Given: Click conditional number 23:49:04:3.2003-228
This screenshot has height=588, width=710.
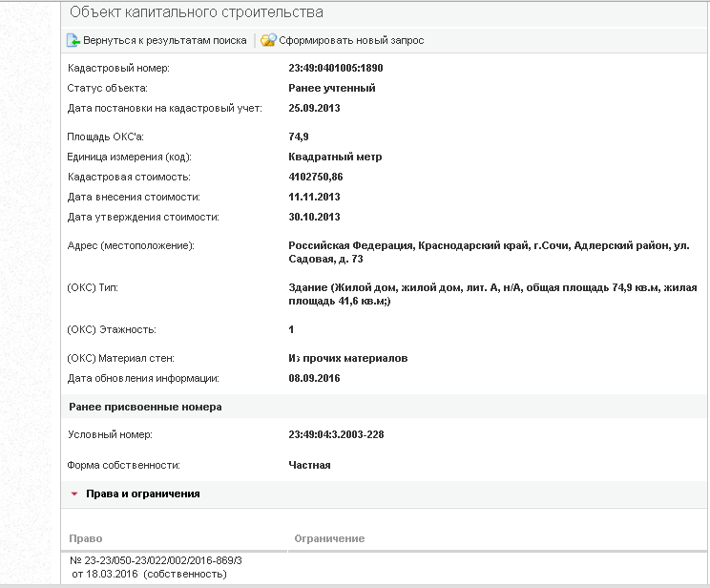Looking at the screenshot, I should point(337,434).
